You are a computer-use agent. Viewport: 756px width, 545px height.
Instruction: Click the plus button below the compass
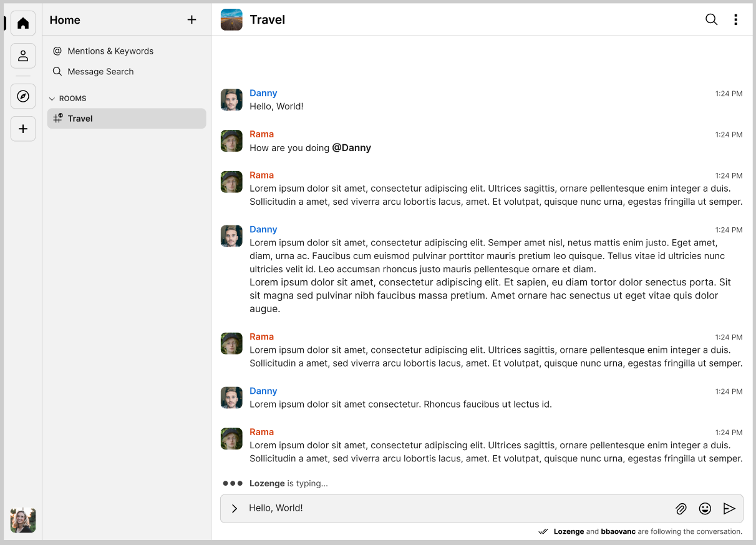click(x=23, y=129)
